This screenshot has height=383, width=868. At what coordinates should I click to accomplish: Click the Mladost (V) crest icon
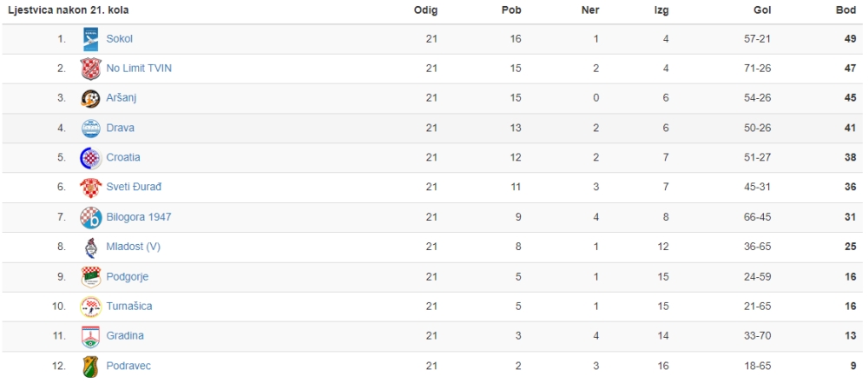coord(90,248)
